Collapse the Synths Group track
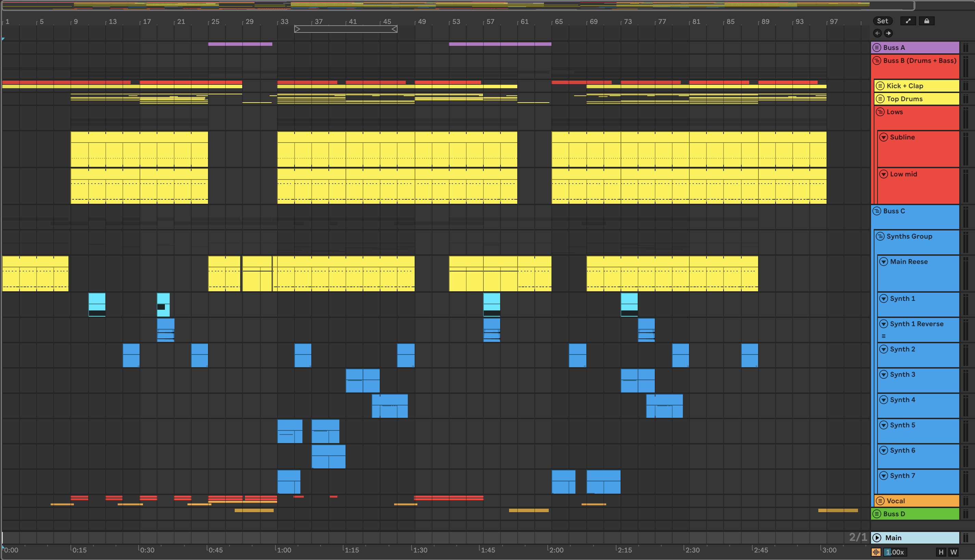The height and width of the screenshot is (560, 975). tap(880, 236)
